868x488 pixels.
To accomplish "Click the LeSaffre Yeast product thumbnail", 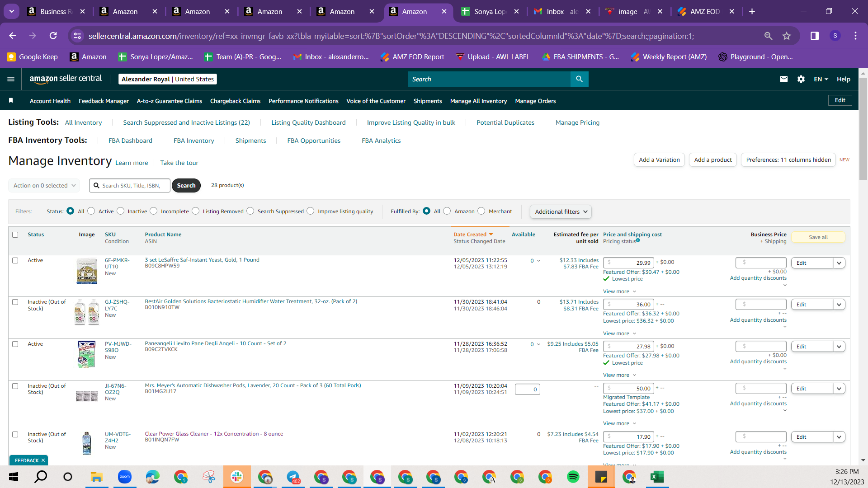I will tap(87, 271).
